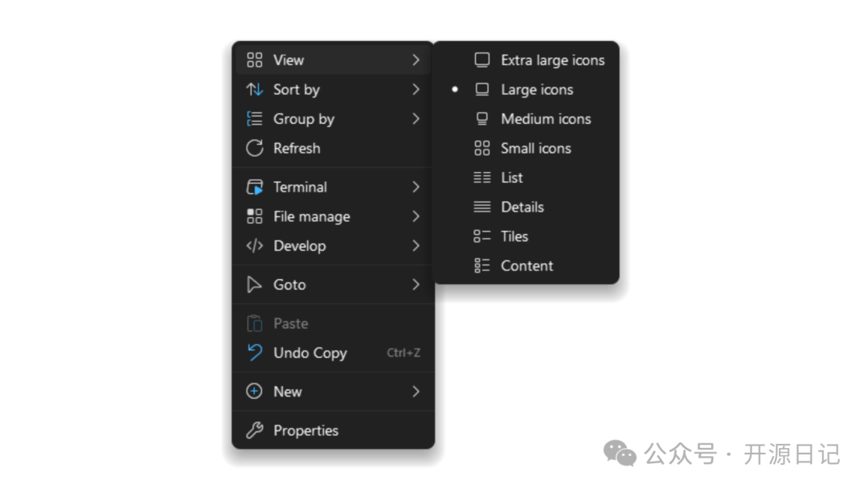Click the Refresh circular arrow icon
The height and width of the screenshot is (489, 868).
coord(255,148)
